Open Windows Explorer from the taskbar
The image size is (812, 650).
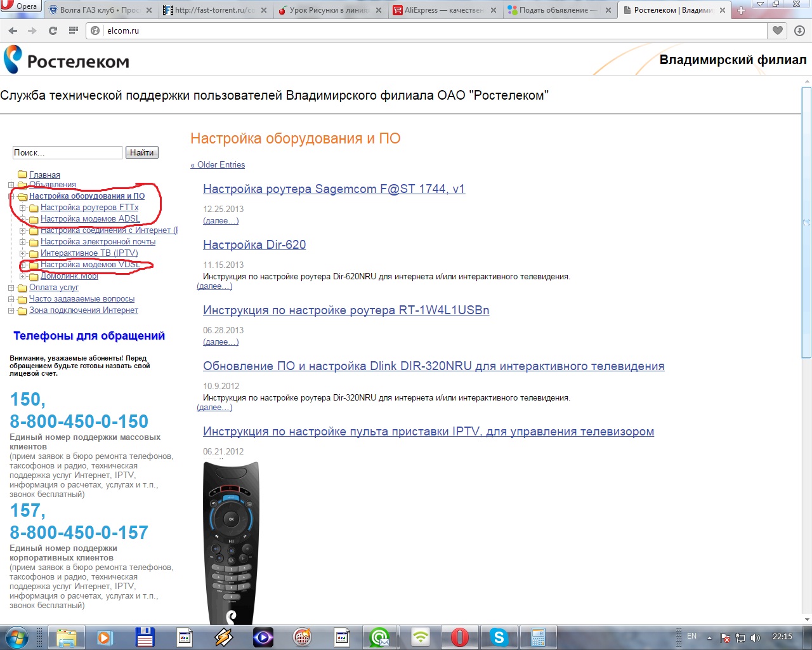66,637
